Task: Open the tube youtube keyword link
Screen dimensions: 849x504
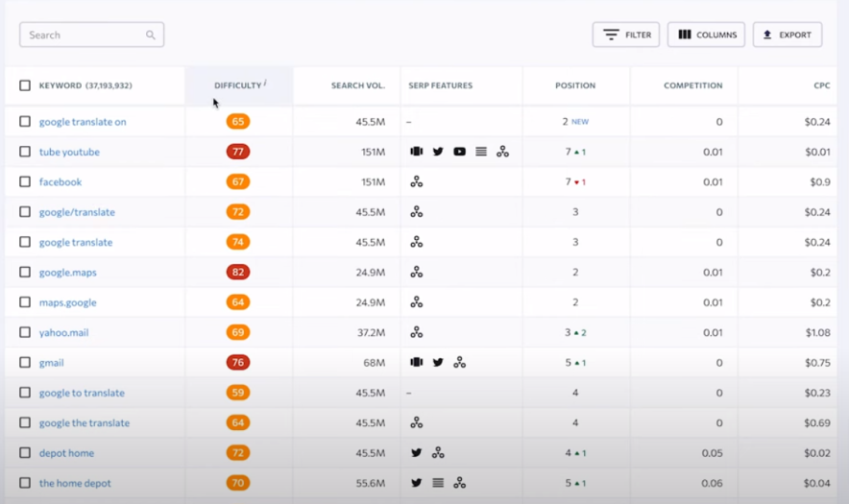Action: (x=69, y=152)
